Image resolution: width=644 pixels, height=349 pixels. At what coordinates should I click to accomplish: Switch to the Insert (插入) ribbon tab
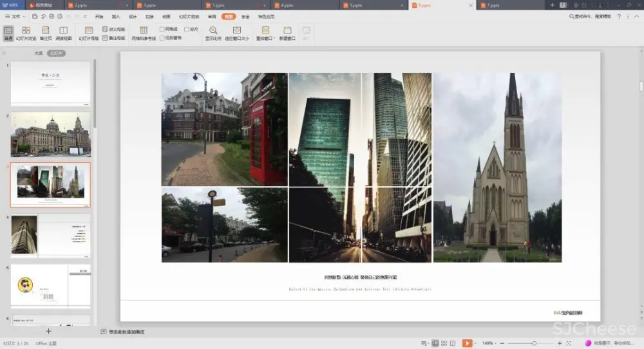pyautogui.click(x=116, y=16)
